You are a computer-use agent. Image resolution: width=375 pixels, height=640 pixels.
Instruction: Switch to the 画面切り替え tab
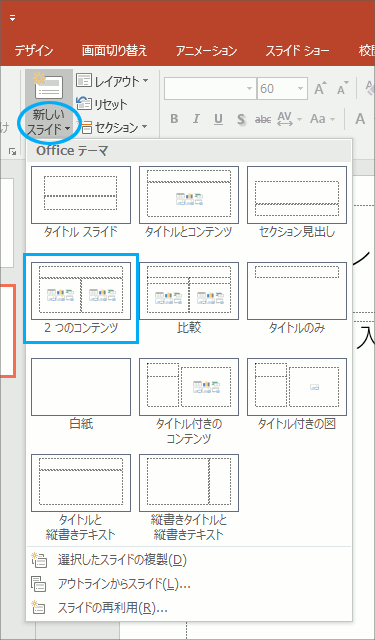114,51
